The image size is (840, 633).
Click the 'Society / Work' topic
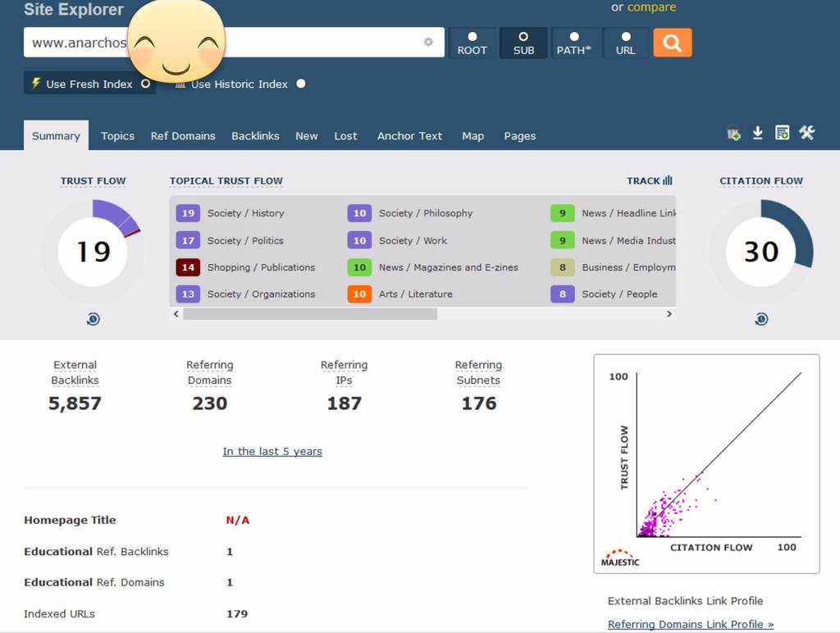413,240
